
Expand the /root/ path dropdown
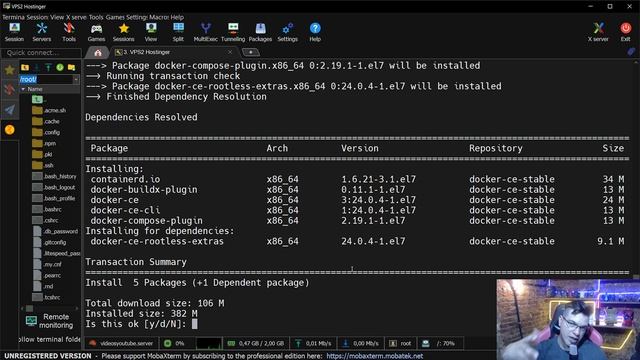(x=76, y=79)
